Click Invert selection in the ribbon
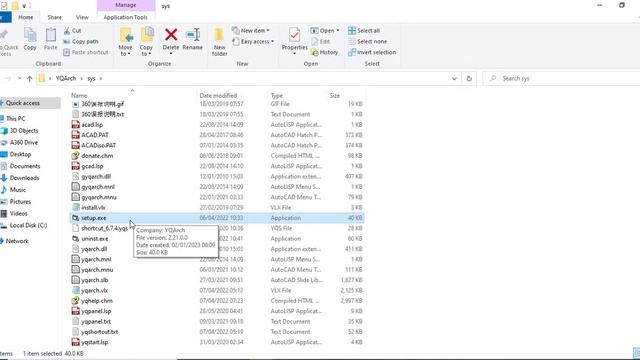 [x=372, y=52]
